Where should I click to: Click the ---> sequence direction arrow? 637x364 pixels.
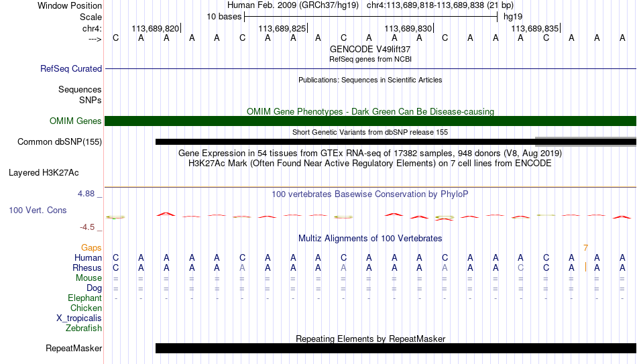(95, 39)
